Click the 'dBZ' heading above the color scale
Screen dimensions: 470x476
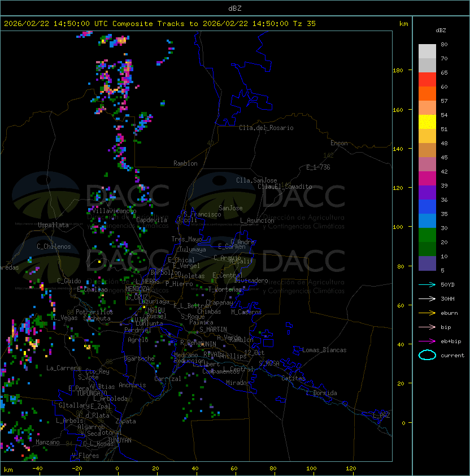(441, 31)
